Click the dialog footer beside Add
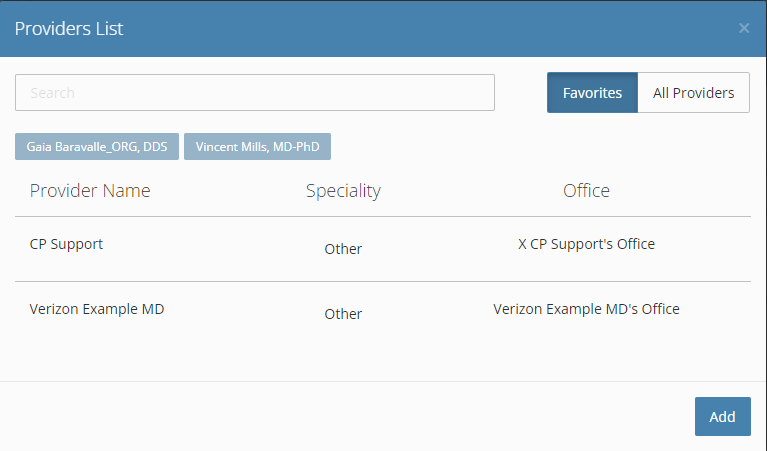The height and width of the screenshot is (451, 767). click(342, 416)
